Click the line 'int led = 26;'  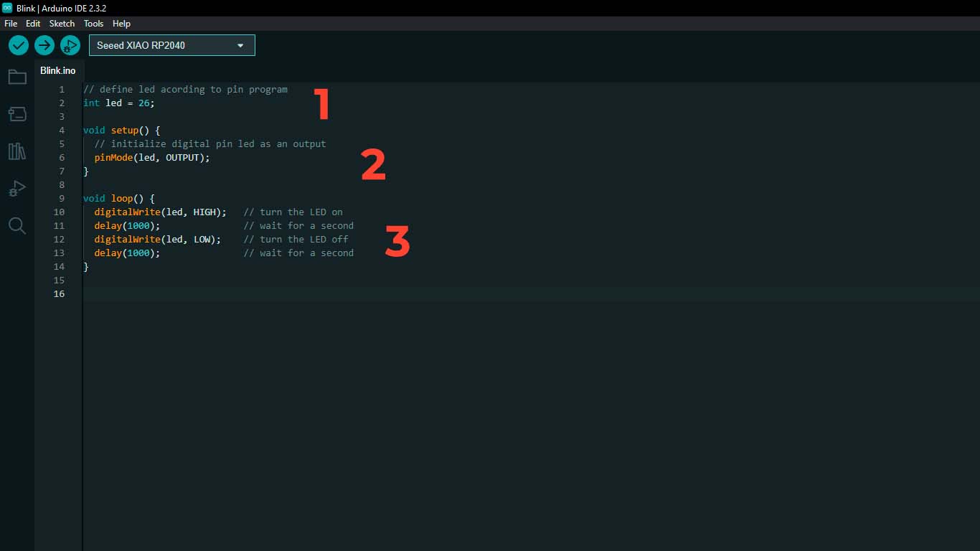pos(119,103)
